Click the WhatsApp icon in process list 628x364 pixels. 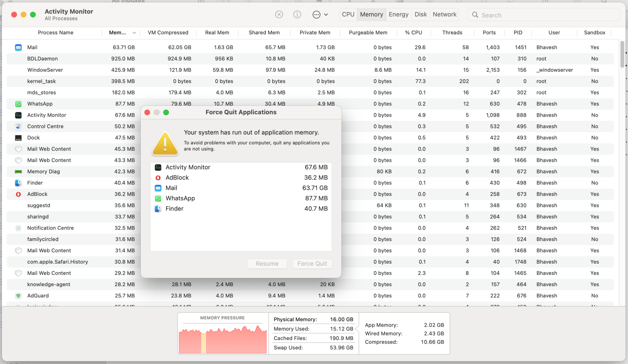18,104
